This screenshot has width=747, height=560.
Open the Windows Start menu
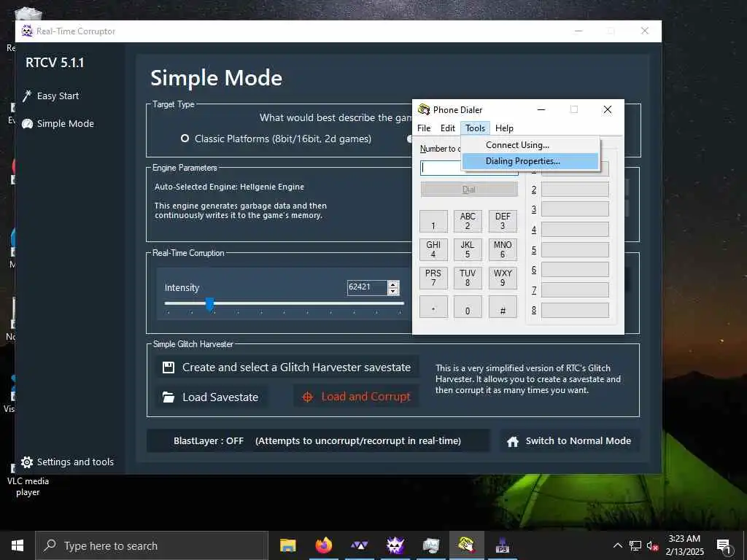pyautogui.click(x=18, y=545)
